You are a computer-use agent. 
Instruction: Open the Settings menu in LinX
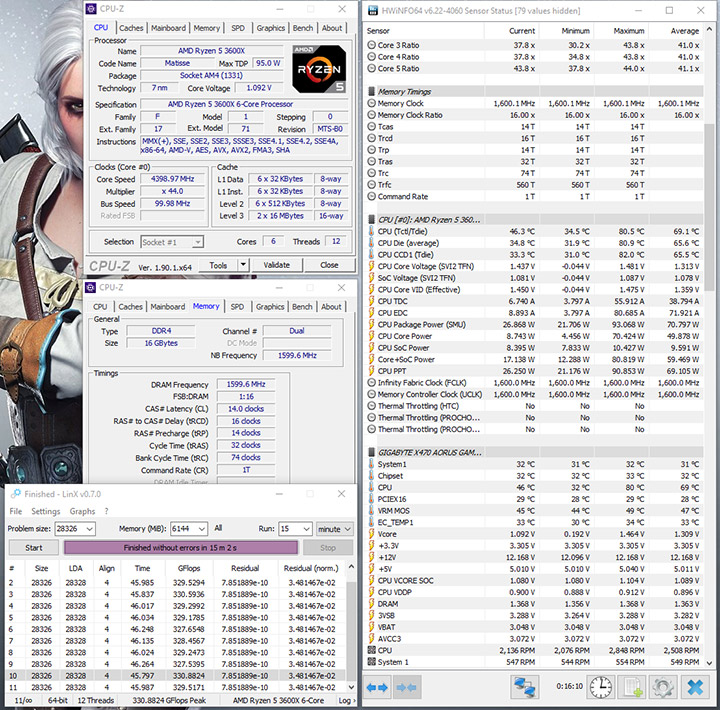click(x=45, y=511)
